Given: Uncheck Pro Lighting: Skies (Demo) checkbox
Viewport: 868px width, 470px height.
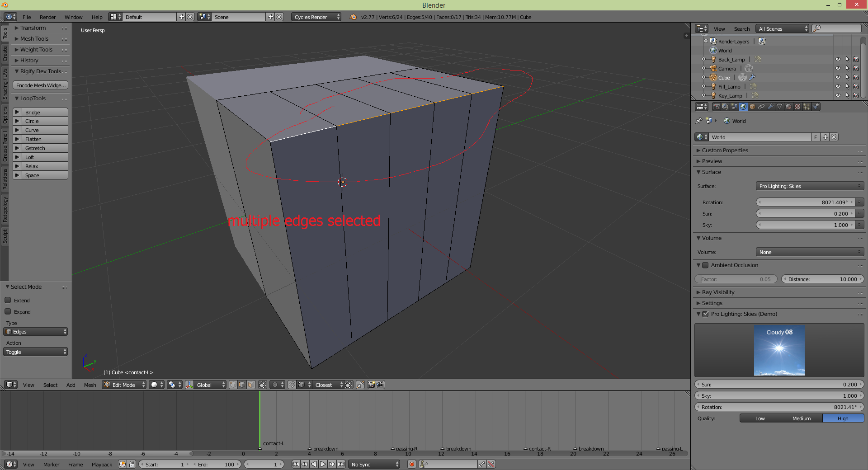Looking at the screenshot, I should (705, 314).
